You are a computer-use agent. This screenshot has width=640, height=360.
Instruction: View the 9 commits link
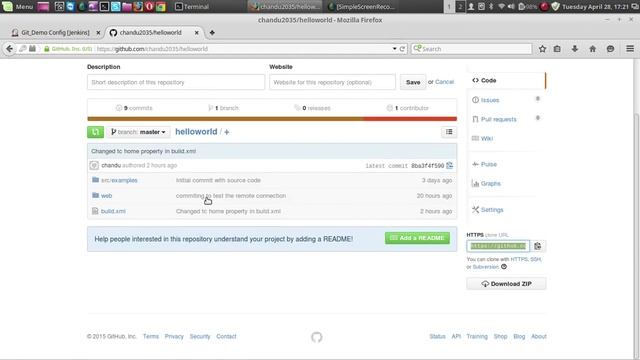tap(134, 108)
